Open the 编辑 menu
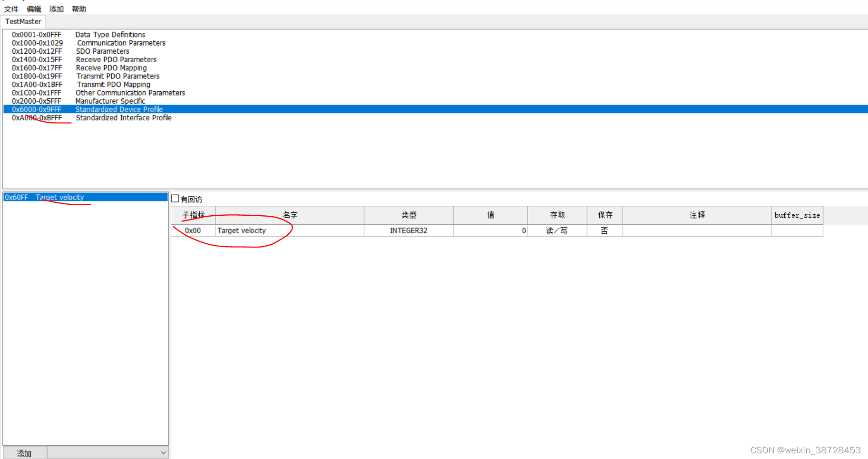Image resolution: width=868 pixels, height=459 pixels. [34, 9]
